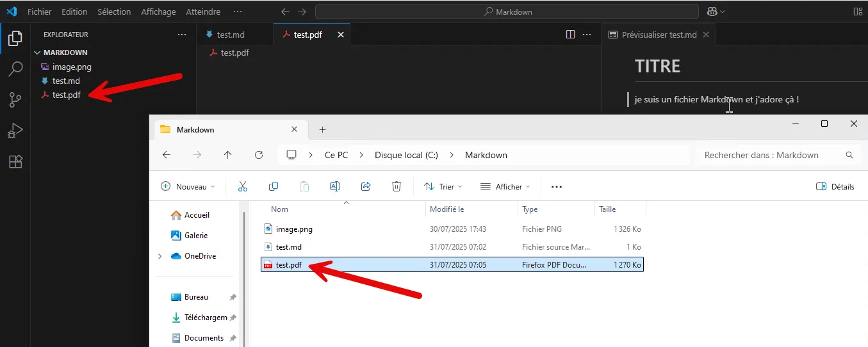Collapse the MARKDOWN folder section
The image size is (868, 347).
pyautogui.click(x=37, y=52)
